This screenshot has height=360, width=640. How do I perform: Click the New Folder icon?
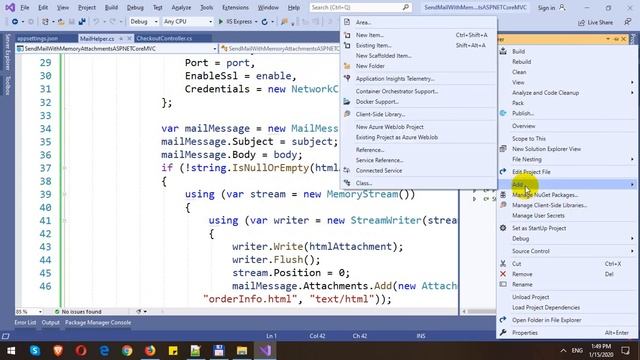tap(347, 66)
